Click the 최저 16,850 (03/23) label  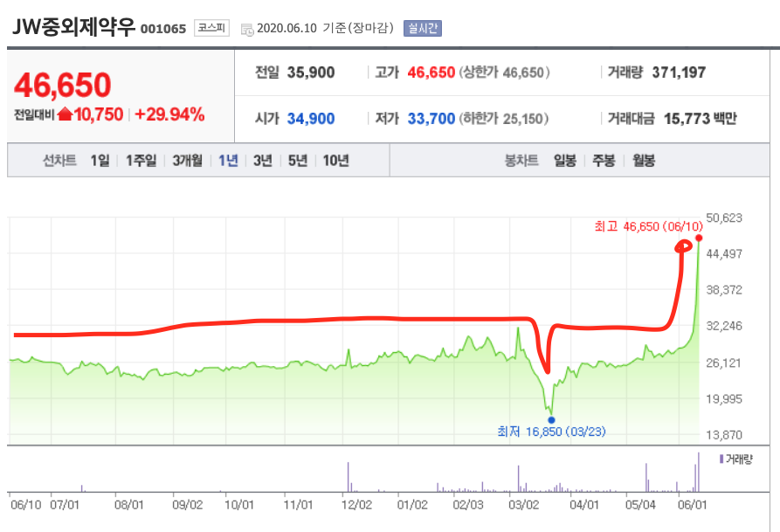(x=552, y=432)
